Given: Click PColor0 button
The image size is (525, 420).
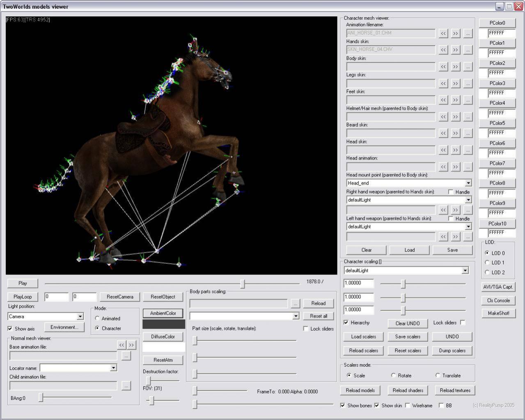Looking at the screenshot, I should pyautogui.click(x=497, y=23).
